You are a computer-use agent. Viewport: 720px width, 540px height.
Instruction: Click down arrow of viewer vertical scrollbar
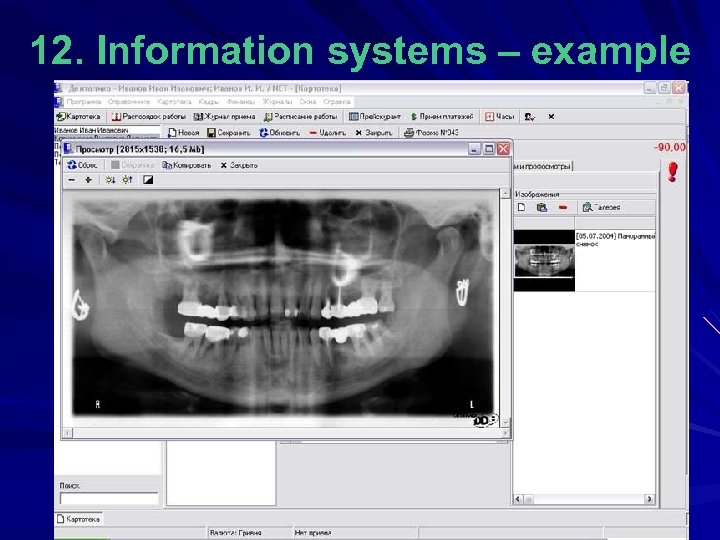pos(505,422)
